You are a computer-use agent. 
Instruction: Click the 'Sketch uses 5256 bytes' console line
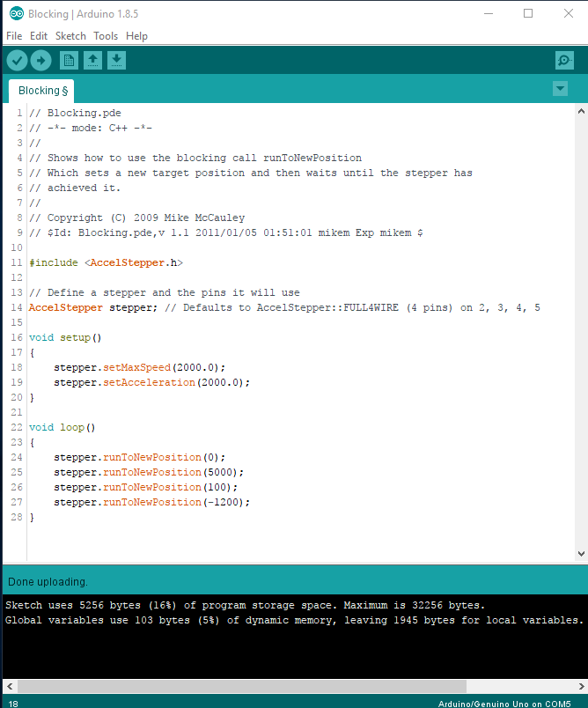pyautogui.click(x=245, y=606)
